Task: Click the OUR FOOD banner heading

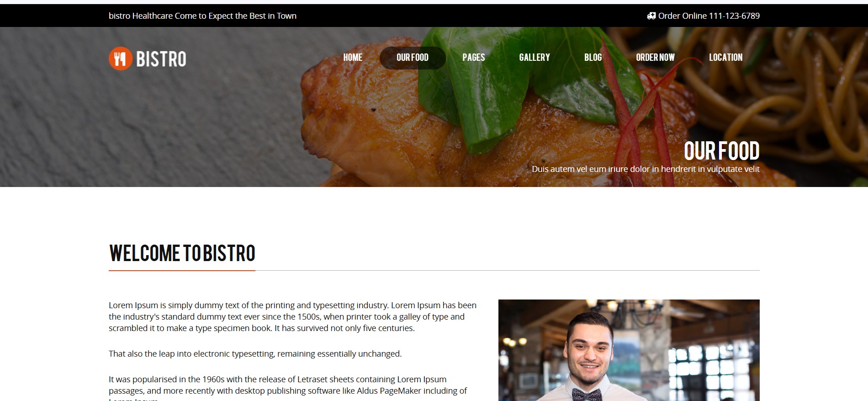Action: [x=721, y=151]
